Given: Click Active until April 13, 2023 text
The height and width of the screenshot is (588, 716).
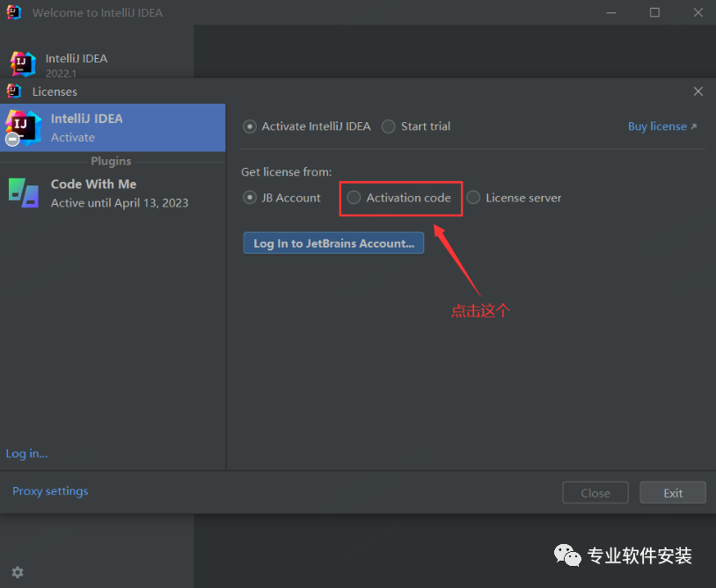Looking at the screenshot, I should coord(119,203).
